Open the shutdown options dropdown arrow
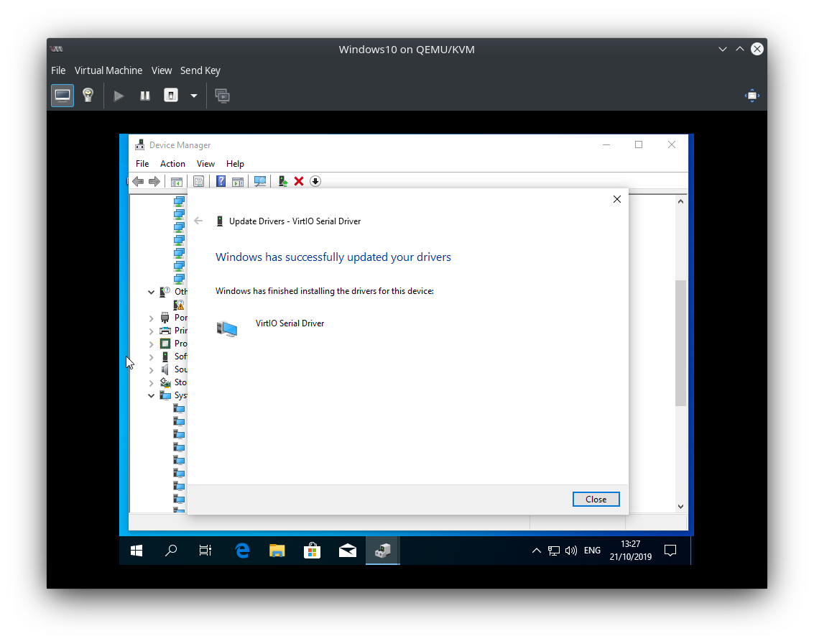The height and width of the screenshot is (644, 814). click(x=194, y=96)
